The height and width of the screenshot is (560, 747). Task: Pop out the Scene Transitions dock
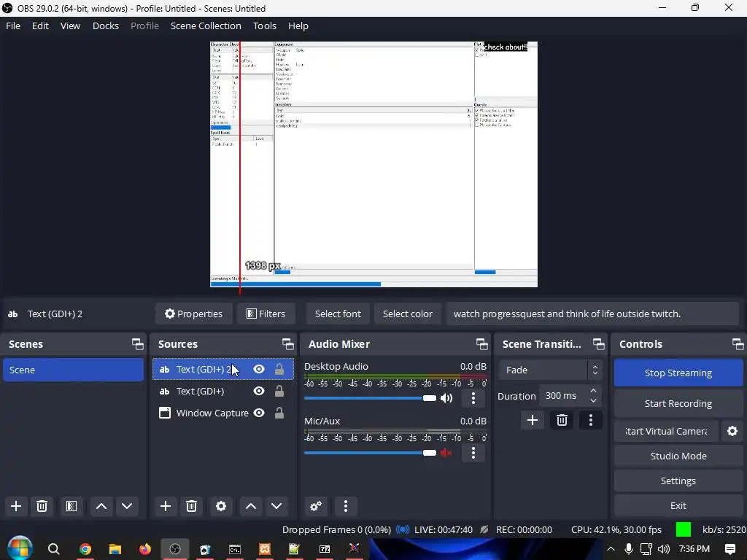(x=598, y=344)
